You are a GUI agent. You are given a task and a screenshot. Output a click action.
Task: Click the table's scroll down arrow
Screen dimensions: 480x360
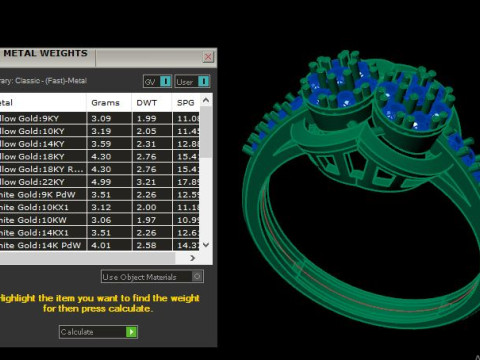[206, 245]
